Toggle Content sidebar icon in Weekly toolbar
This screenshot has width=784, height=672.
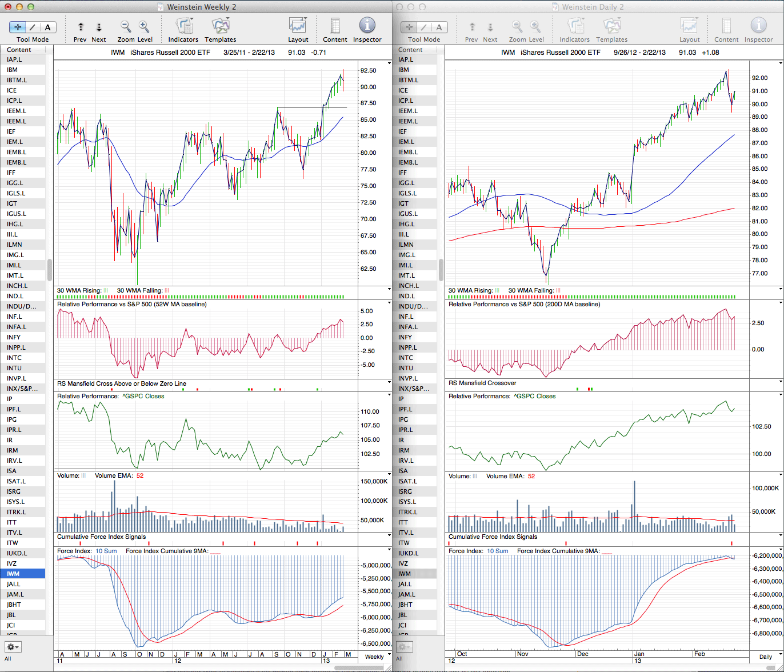coord(335,26)
